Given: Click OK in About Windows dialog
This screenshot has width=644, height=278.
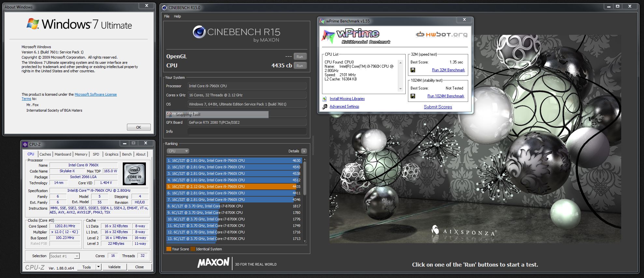Looking at the screenshot, I should [139, 127].
